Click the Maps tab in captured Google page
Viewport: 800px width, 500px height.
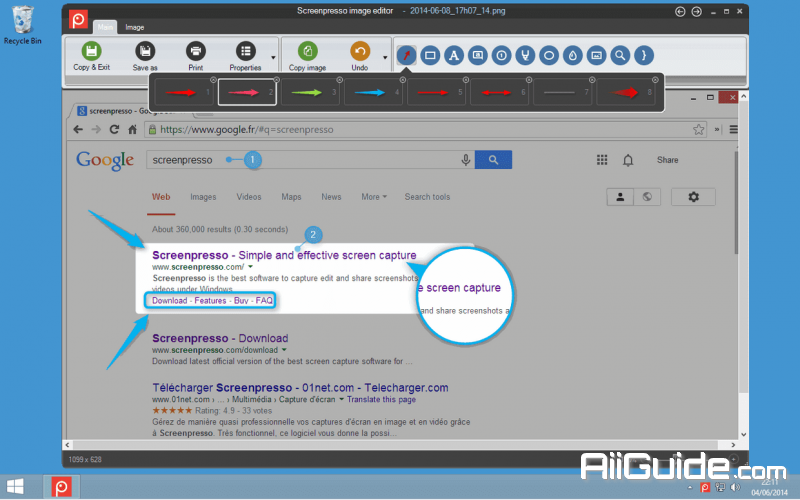(291, 197)
